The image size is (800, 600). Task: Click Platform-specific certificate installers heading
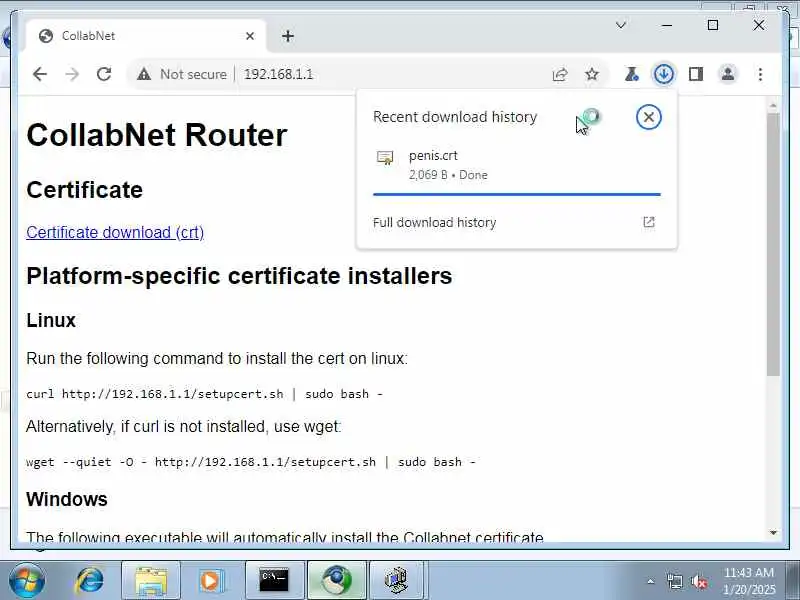click(x=239, y=276)
